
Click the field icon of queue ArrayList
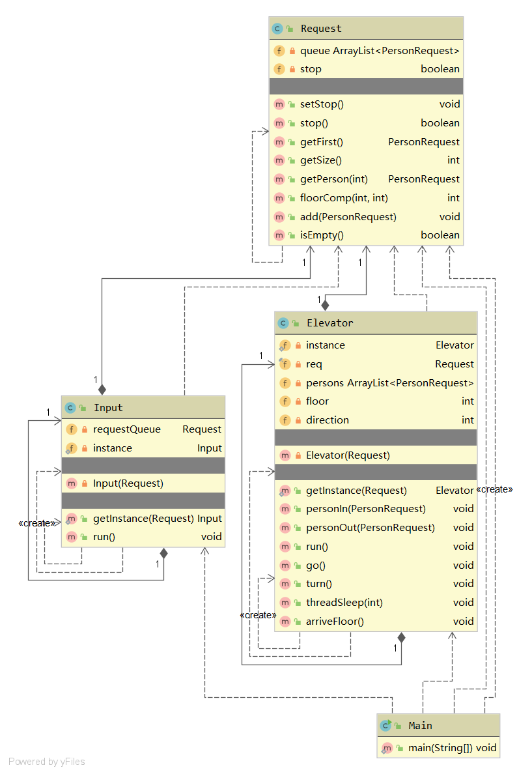pos(279,51)
